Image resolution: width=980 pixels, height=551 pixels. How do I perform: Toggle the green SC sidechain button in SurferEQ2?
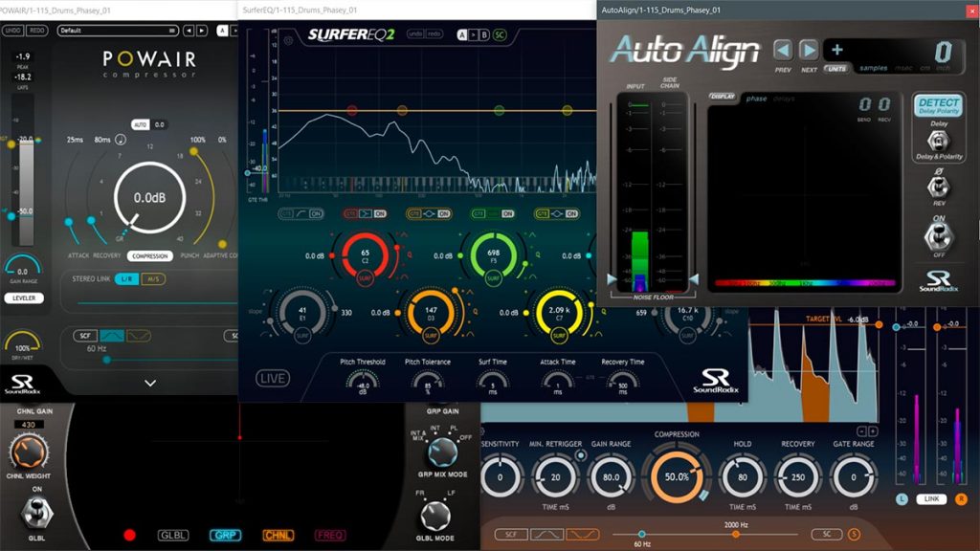pyautogui.click(x=500, y=35)
